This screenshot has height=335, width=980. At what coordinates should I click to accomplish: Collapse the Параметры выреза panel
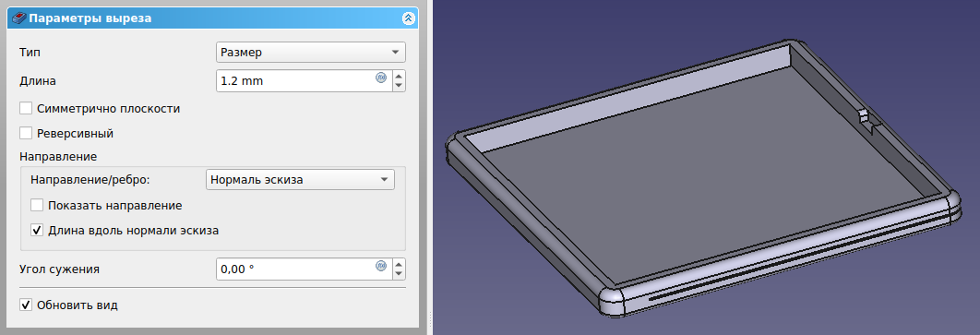pos(408,18)
